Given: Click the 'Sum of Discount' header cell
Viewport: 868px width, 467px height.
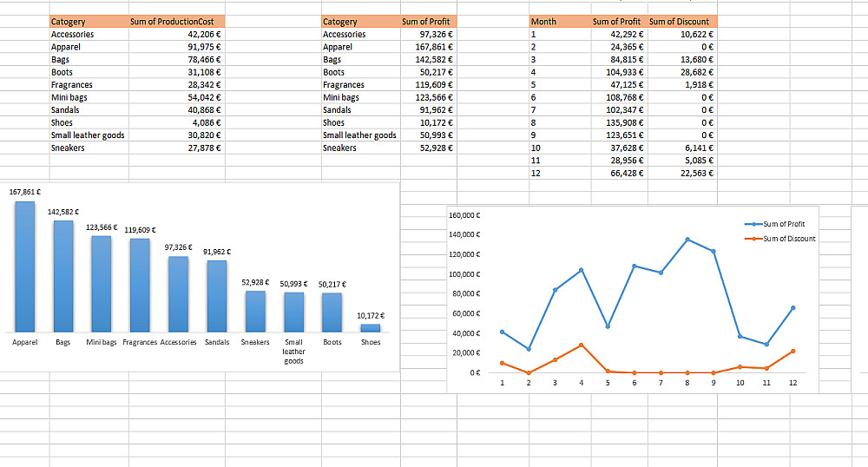Looking at the screenshot, I should (682, 22).
